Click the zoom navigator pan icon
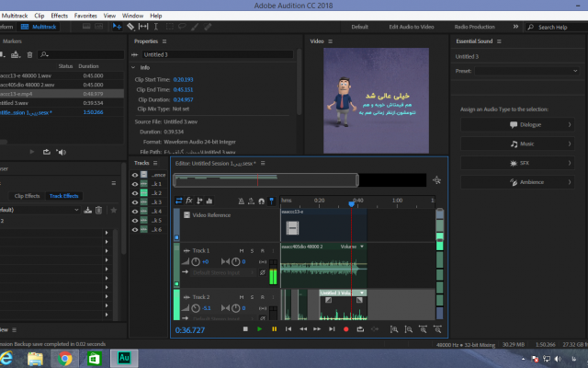This screenshot has width=588, height=368. tap(436, 180)
